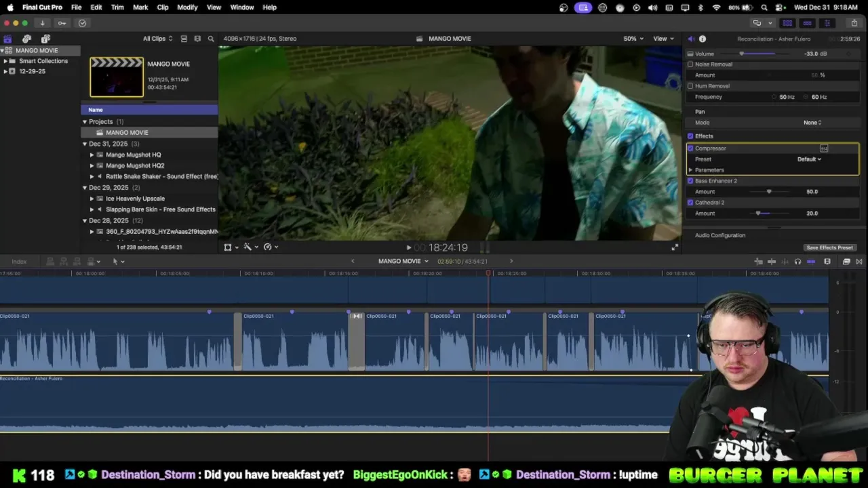868x488 pixels.
Task: Open the Clip menu
Action: click(x=163, y=7)
